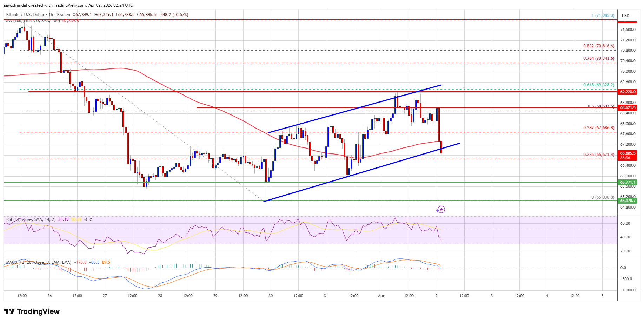Image resolution: width=644 pixels, height=322 pixels.
Task: Select the green 65,771.1 support price tag
Action: point(628,183)
